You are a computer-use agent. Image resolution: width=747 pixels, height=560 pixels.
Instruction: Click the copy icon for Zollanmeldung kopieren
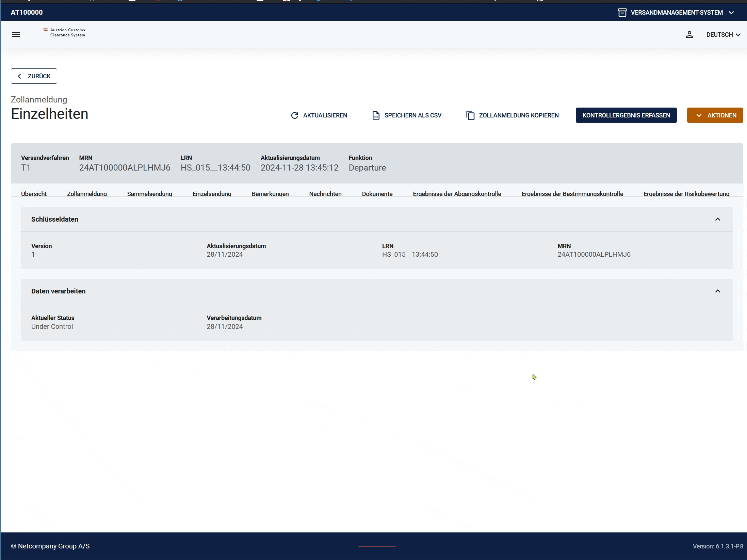click(x=470, y=115)
